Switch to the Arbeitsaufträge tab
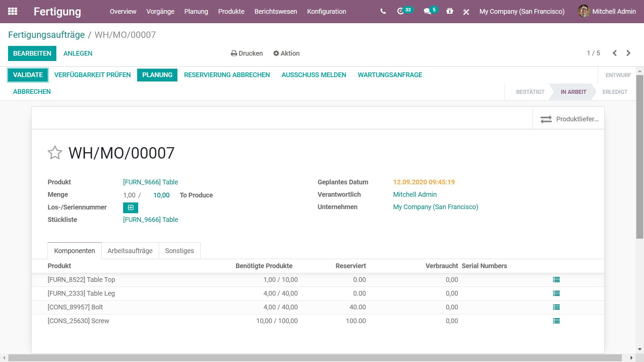 tap(130, 251)
